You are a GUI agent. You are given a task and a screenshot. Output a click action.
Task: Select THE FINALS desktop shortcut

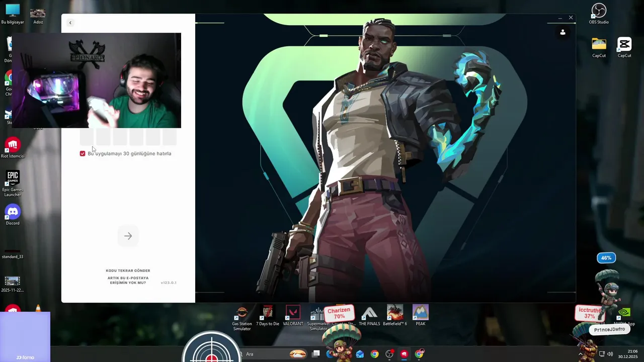coord(369,316)
